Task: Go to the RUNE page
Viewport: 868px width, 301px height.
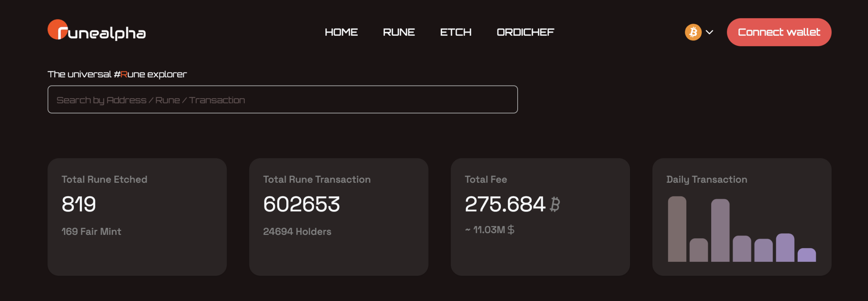Action: pos(399,32)
